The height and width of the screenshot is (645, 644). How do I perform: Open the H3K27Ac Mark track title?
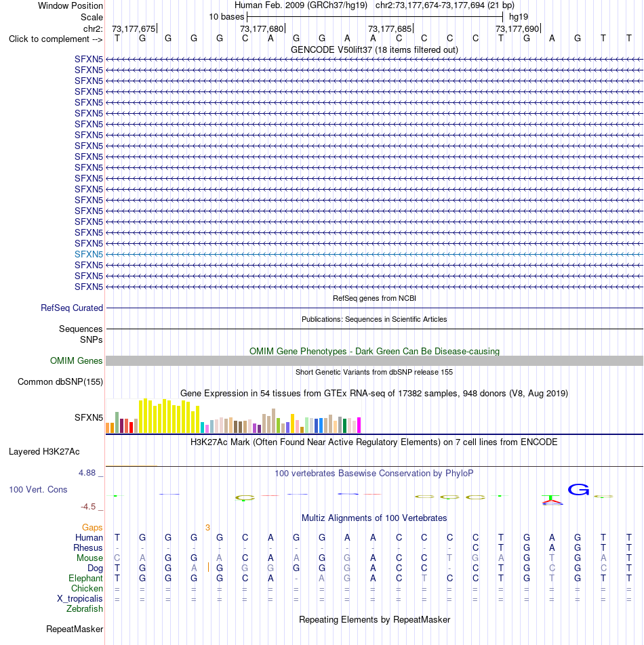point(374,442)
